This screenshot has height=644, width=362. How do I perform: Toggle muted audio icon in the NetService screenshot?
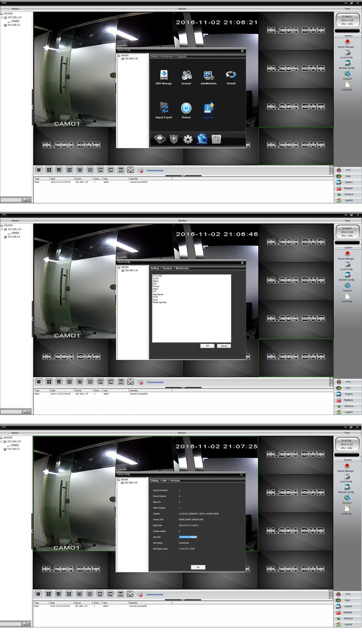141,382
